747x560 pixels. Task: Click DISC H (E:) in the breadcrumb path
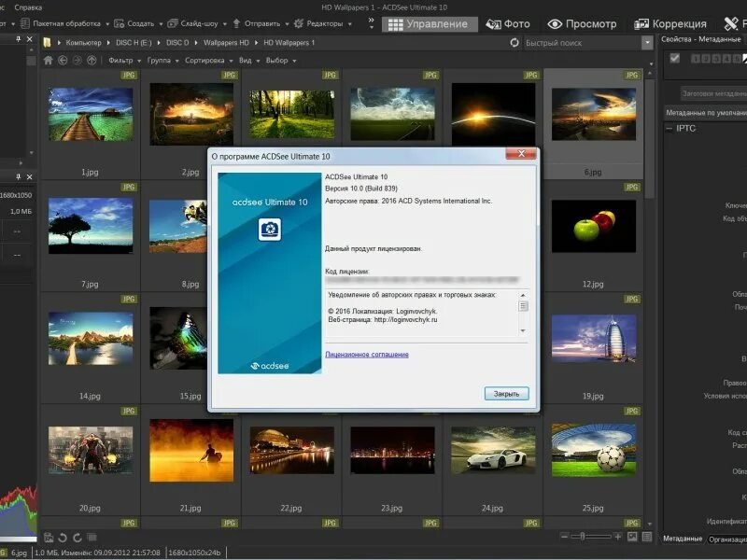click(x=134, y=43)
